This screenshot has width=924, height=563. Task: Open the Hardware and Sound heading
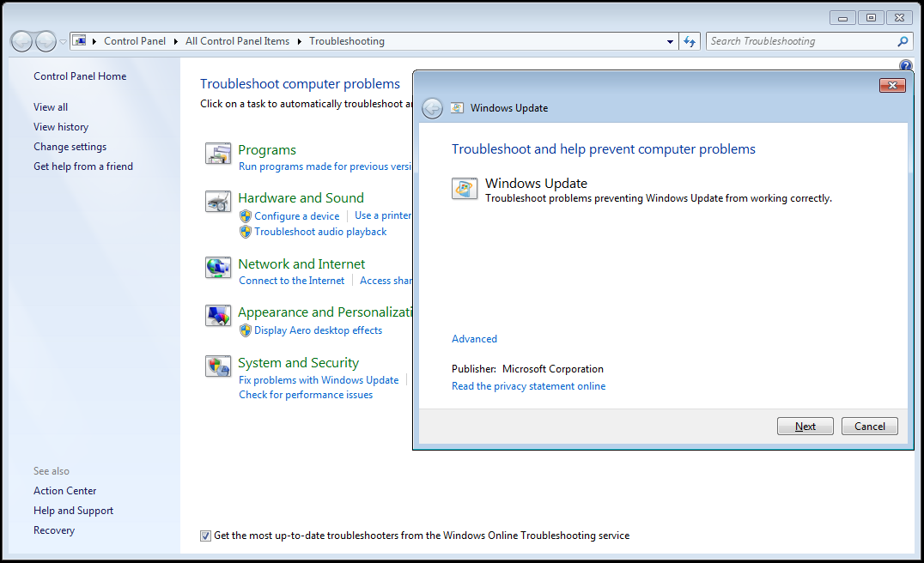pyautogui.click(x=301, y=198)
